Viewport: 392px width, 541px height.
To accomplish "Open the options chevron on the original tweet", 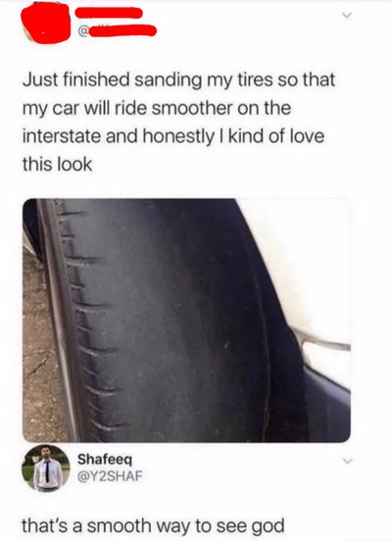I will pyautogui.click(x=347, y=15).
